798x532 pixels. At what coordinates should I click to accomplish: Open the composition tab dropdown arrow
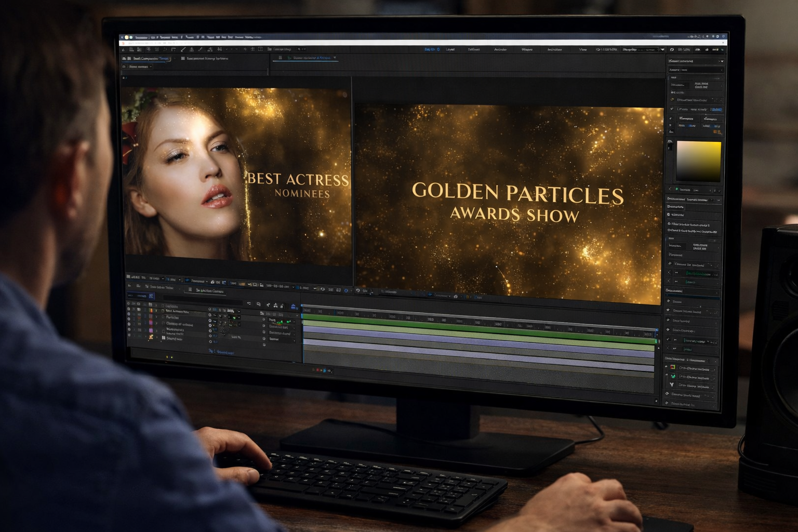pyautogui.click(x=335, y=58)
